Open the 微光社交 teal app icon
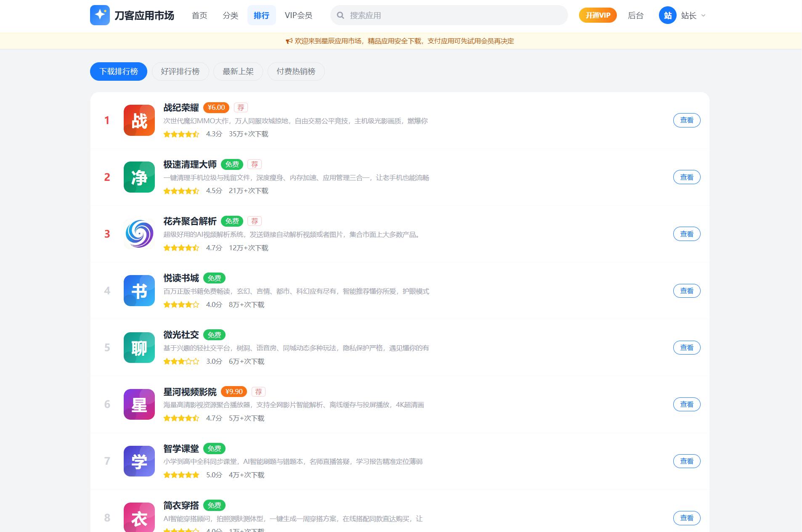This screenshot has width=802, height=532. 139,347
